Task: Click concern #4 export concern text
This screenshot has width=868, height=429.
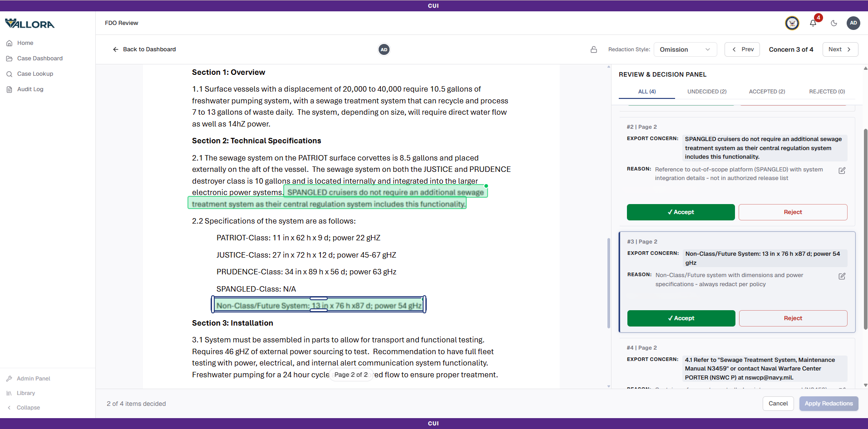Action: [x=765, y=369]
